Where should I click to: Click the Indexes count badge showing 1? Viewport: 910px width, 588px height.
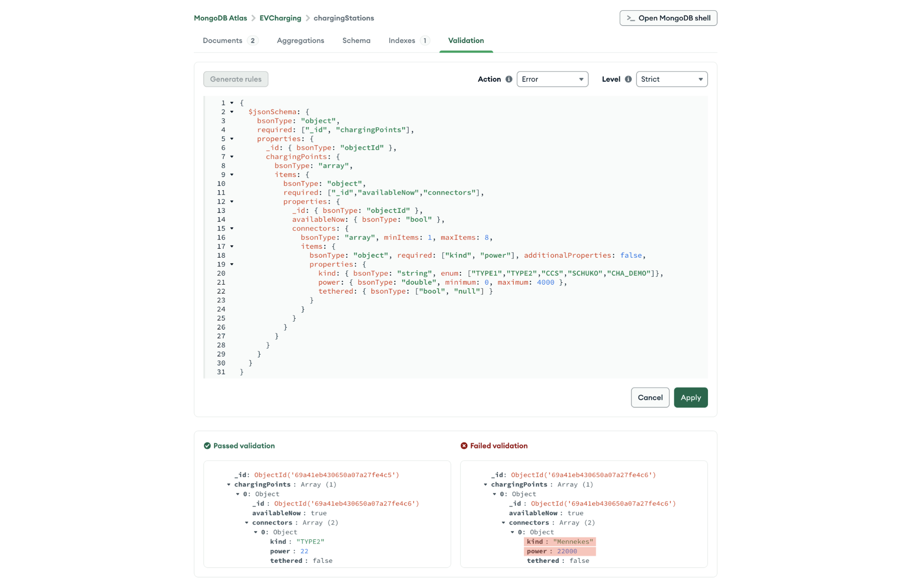tap(425, 41)
